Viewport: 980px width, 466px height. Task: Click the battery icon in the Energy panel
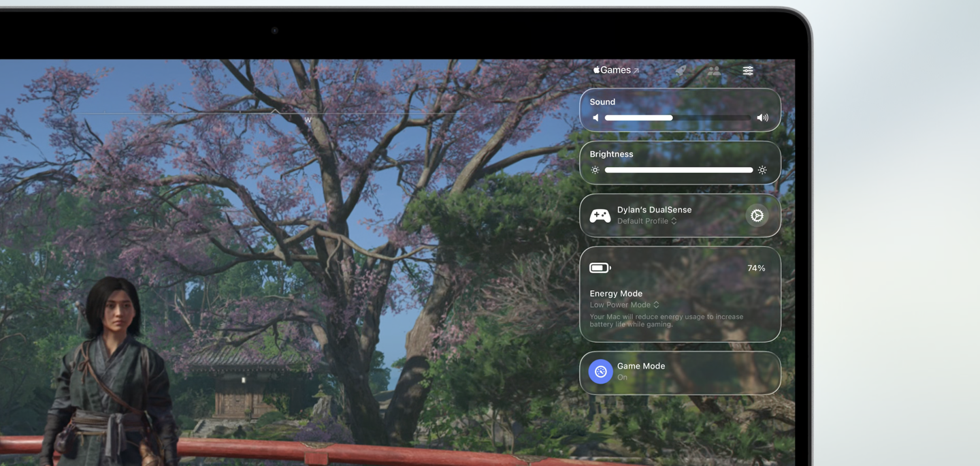(x=599, y=268)
